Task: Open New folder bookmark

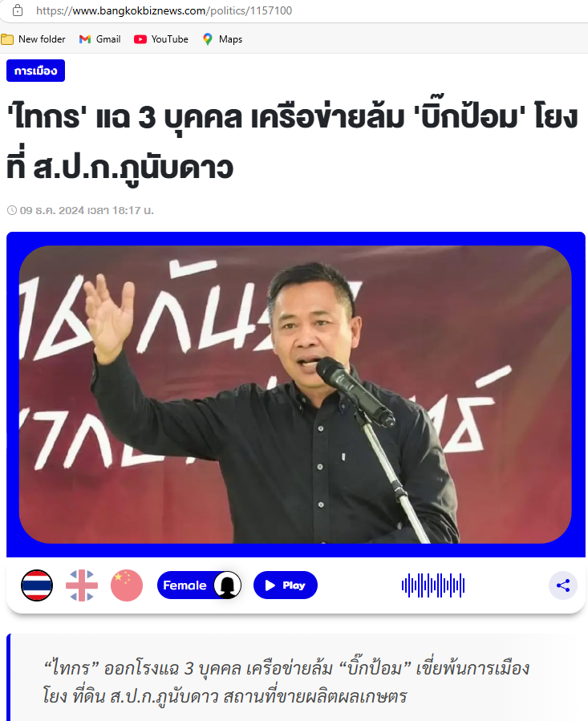Action: pyautogui.click(x=33, y=39)
